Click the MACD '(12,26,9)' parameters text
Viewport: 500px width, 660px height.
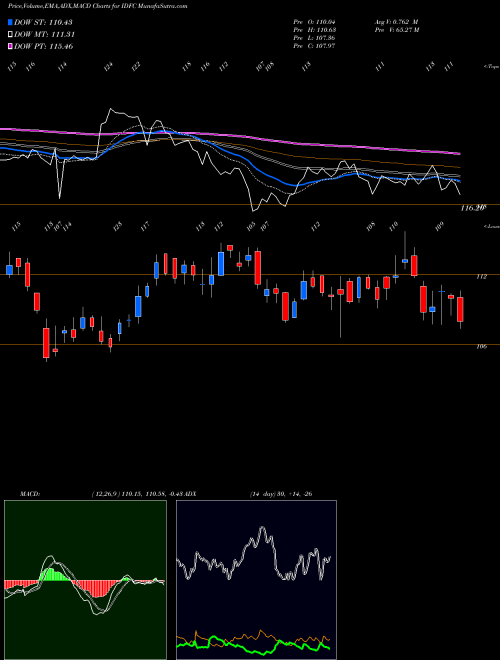point(105,494)
